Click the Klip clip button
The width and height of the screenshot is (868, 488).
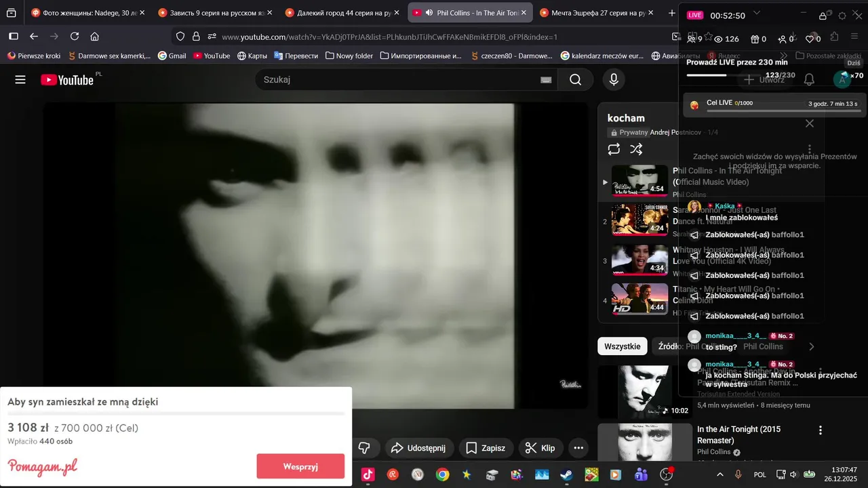(540, 448)
